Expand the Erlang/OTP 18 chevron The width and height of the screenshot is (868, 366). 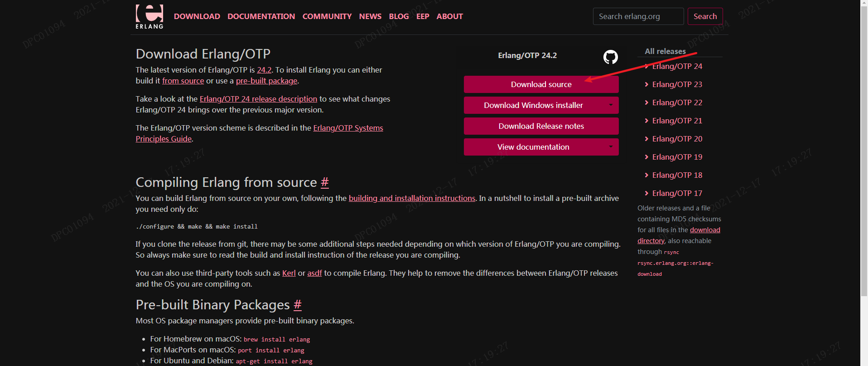[646, 175]
